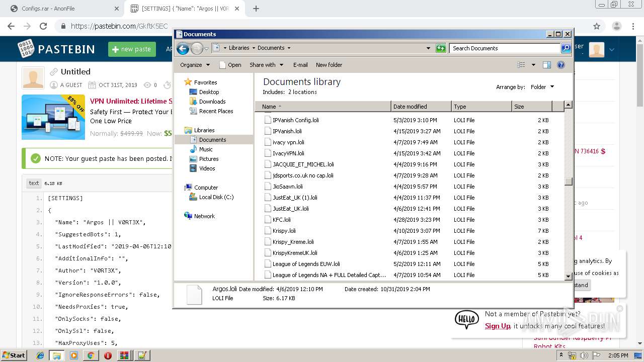644x362 pixels.
Task: Select Pictures library in the navigation pane
Action: point(209,159)
